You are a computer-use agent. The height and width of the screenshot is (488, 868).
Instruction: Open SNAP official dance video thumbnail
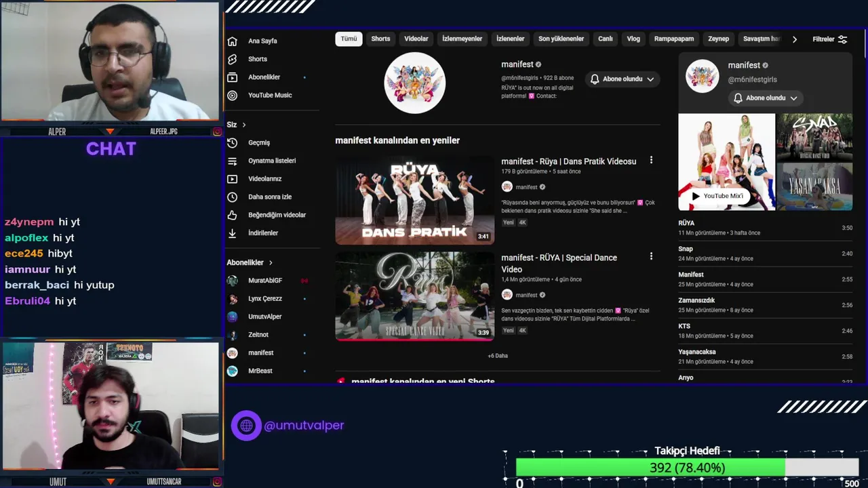pos(814,138)
